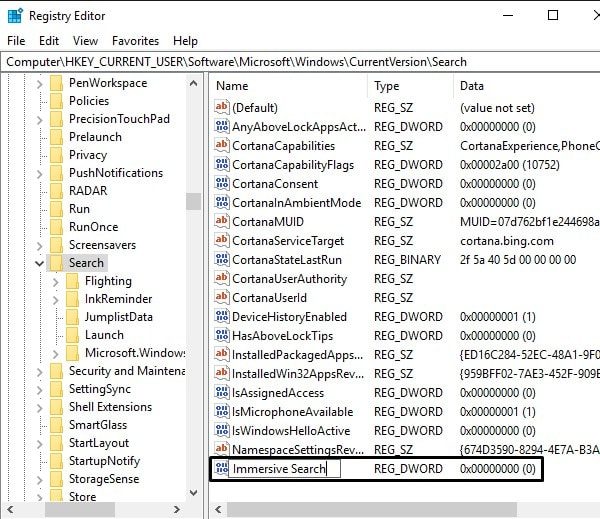Select the IsMicrophoneAvailable DWORD icon
Image resolution: width=600 pixels, height=519 pixels.
(222, 411)
